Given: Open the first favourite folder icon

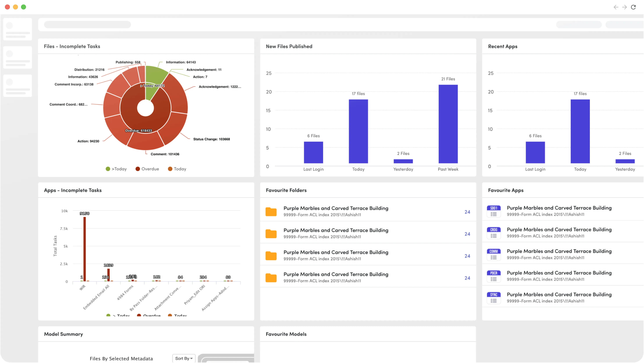Looking at the screenshot, I should point(271,212).
